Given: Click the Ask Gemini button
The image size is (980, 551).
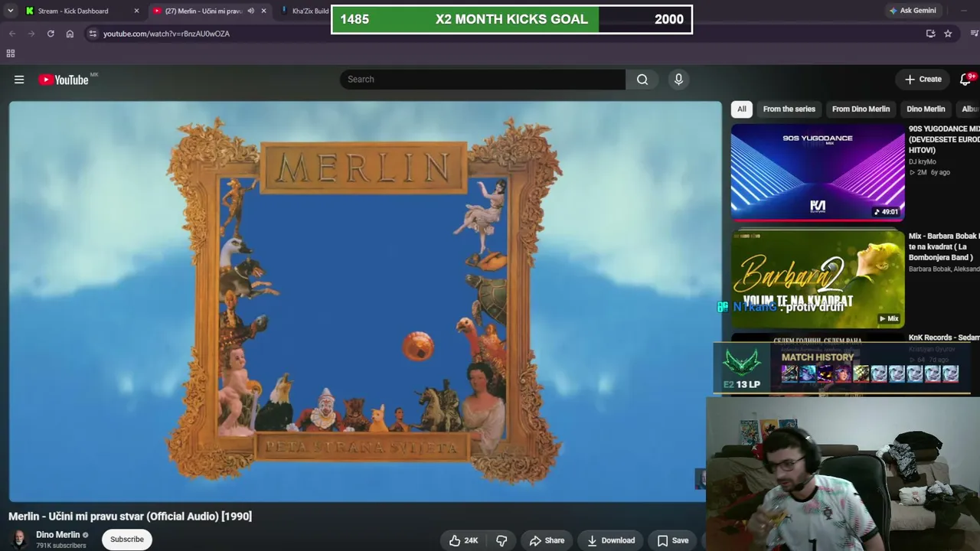Looking at the screenshot, I should [x=913, y=11].
